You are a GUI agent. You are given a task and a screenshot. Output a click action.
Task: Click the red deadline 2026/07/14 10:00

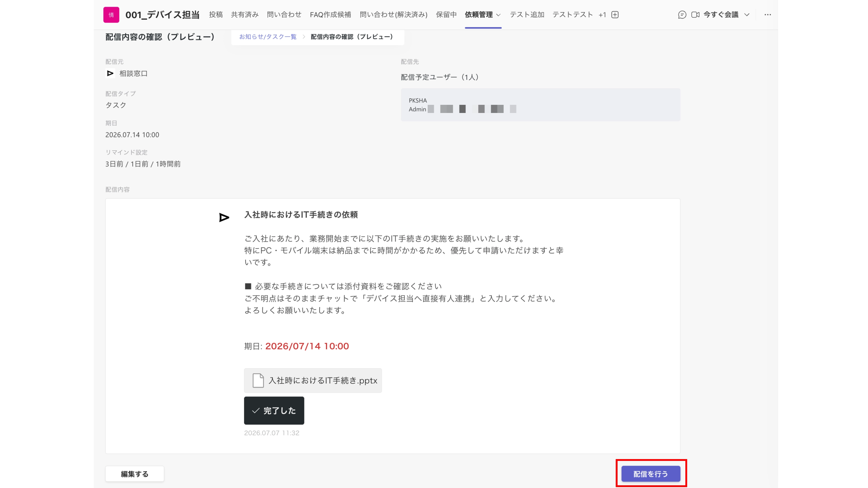tap(307, 346)
